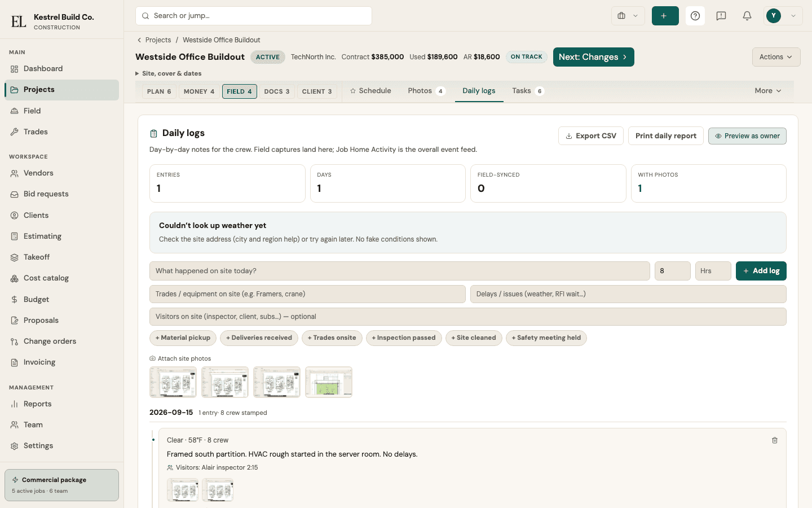This screenshot has width=812, height=508.
Task: Open the feedback message icon
Action: pos(721,16)
